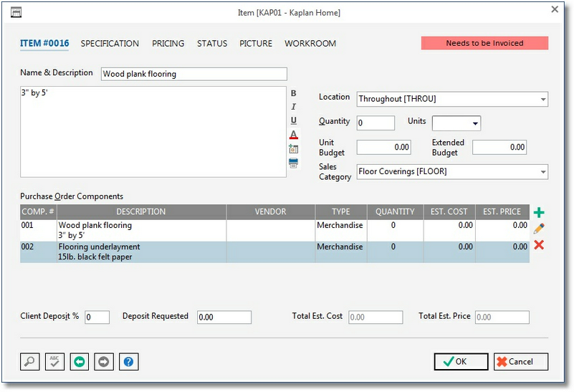
Task: Click the TYPE column header
Action: click(341, 211)
